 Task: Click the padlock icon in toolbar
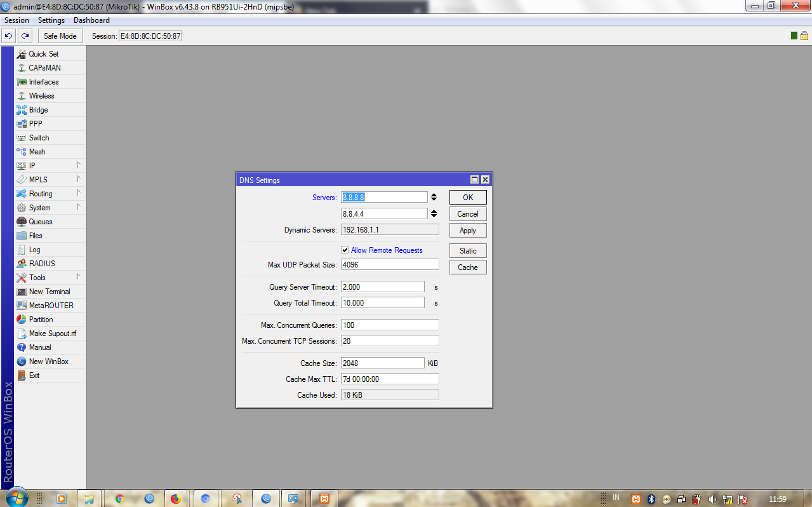pyautogui.click(x=804, y=36)
